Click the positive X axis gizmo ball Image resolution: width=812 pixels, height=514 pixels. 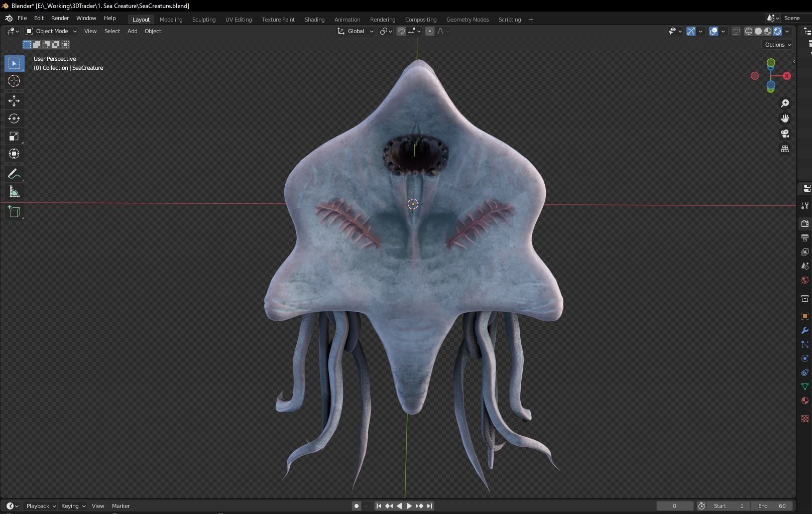787,76
